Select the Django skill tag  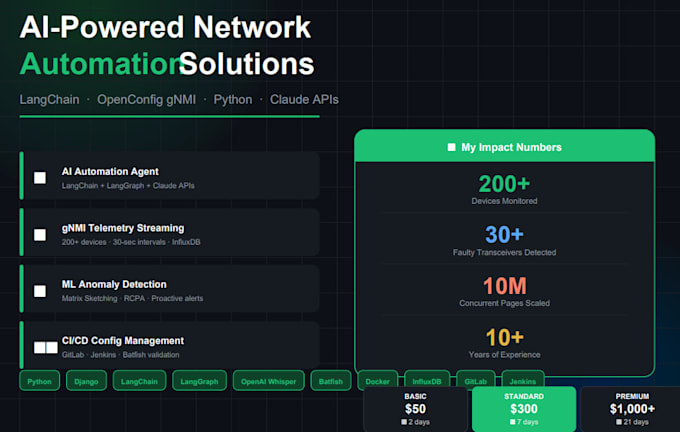pyautogui.click(x=86, y=381)
